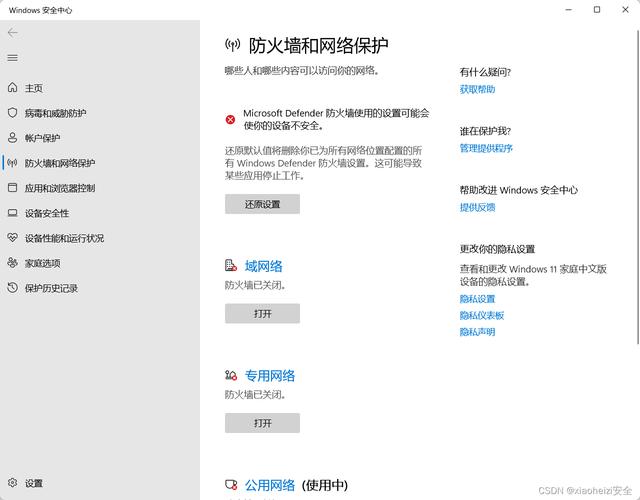
Task: Click the family options people icon
Action: pos(13,263)
